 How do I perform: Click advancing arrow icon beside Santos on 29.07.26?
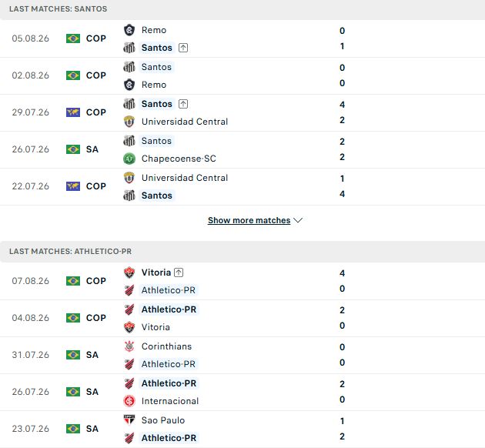tap(183, 104)
